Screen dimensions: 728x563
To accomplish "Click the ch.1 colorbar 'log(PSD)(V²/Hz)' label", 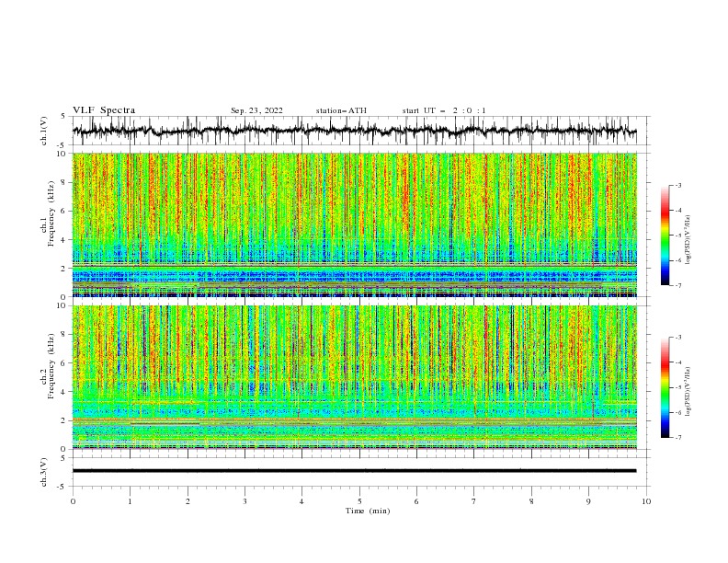I will pos(688,240).
